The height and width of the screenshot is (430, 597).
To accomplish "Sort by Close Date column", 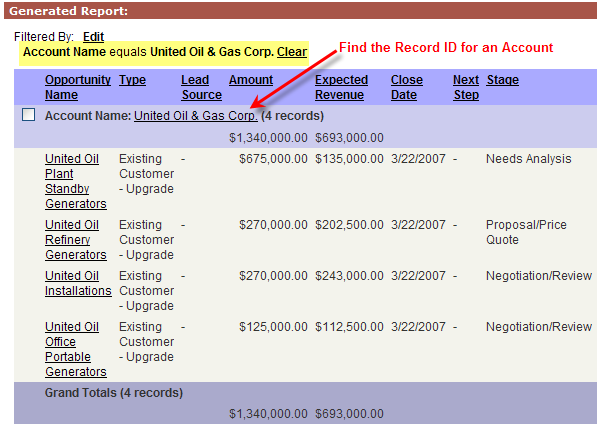I will point(407,87).
